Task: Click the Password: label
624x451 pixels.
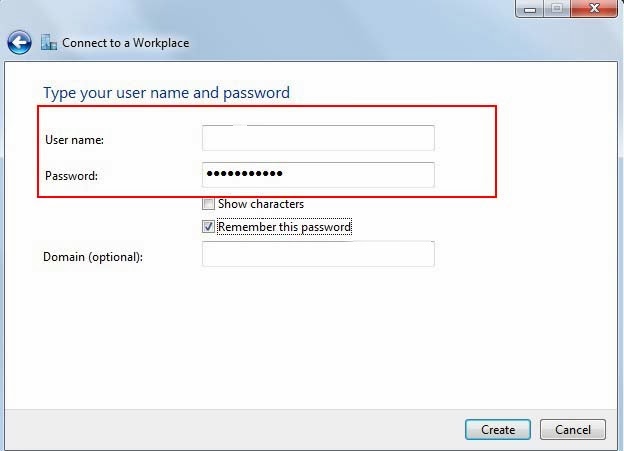Action: pyautogui.click(x=71, y=176)
